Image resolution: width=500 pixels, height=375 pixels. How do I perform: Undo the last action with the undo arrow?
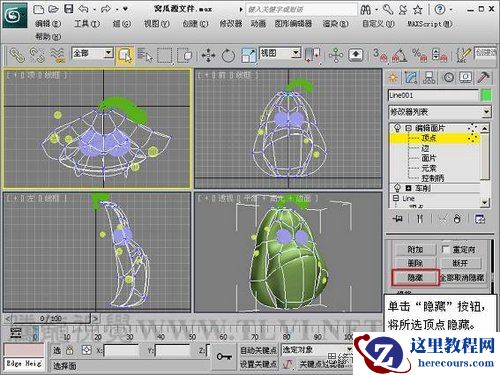point(83,9)
